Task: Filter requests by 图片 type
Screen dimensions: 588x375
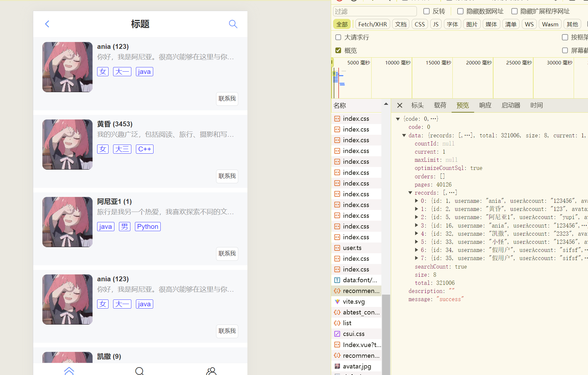Action: 472,24
